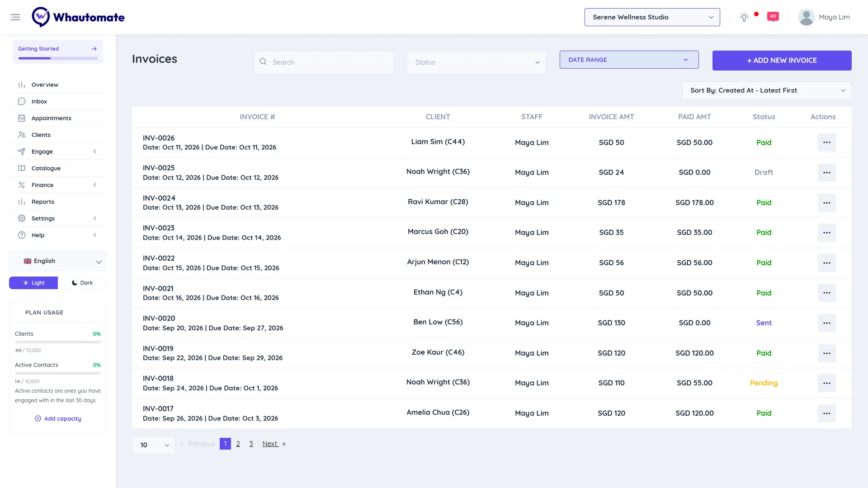This screenshot has width=868, height=488.
Task: Open notifications badge showing 40
Action: coord(773,17)
